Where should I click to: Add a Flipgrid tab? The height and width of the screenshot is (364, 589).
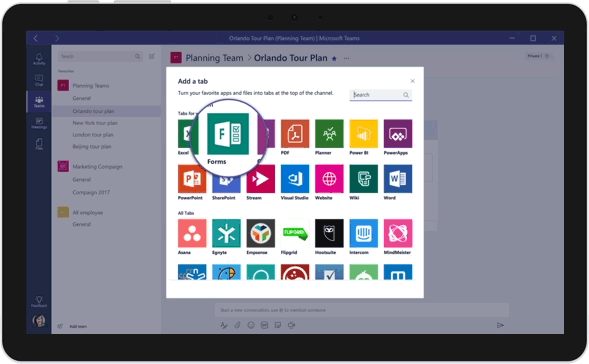coord(295,233)
